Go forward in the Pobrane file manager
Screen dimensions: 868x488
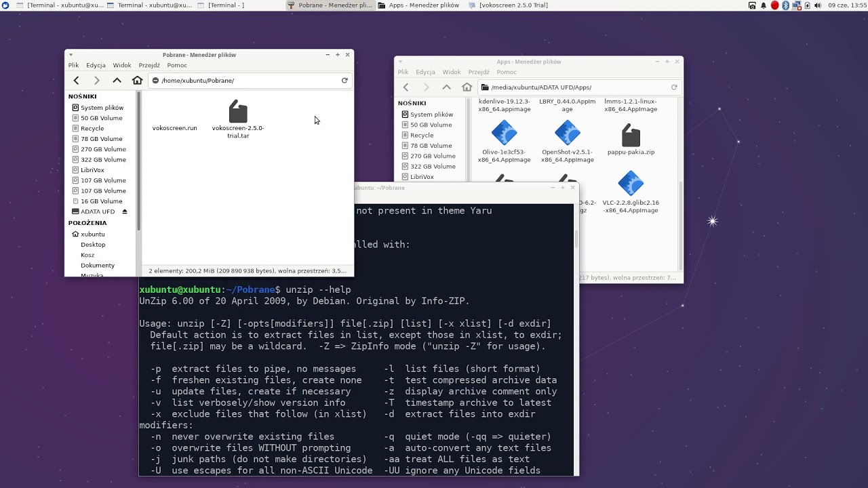96,80
